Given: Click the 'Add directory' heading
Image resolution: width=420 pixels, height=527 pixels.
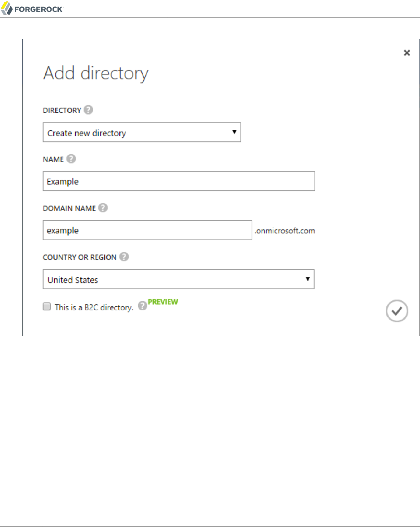Looking at the screenshot, I should click(96, 73).
